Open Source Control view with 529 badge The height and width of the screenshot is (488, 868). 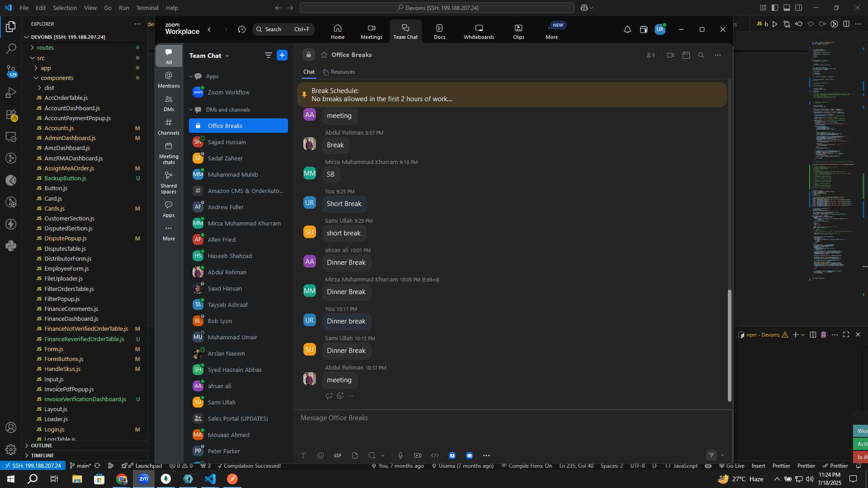11,70
